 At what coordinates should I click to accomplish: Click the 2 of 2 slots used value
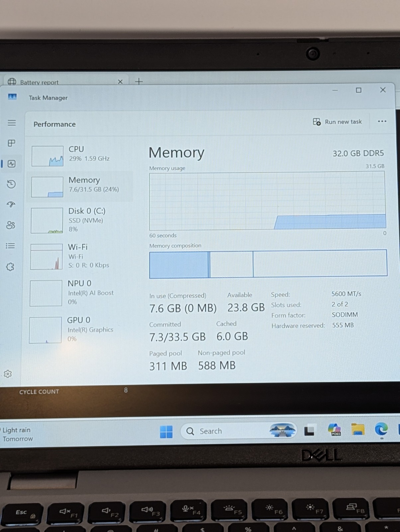(340, 304)
